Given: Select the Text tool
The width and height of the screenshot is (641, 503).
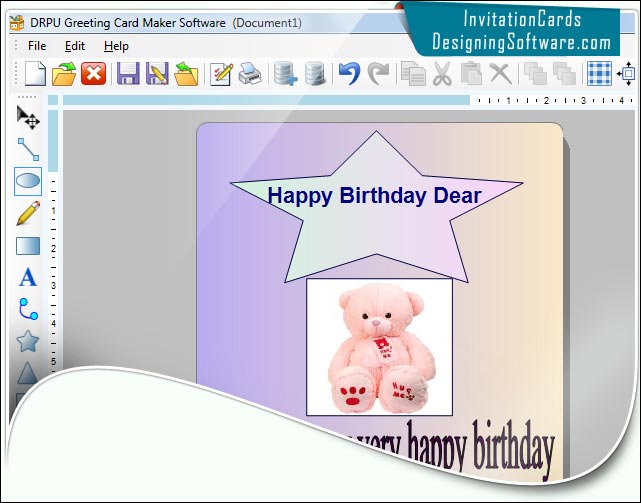Looking at the screenshot, I should point(28,278).
